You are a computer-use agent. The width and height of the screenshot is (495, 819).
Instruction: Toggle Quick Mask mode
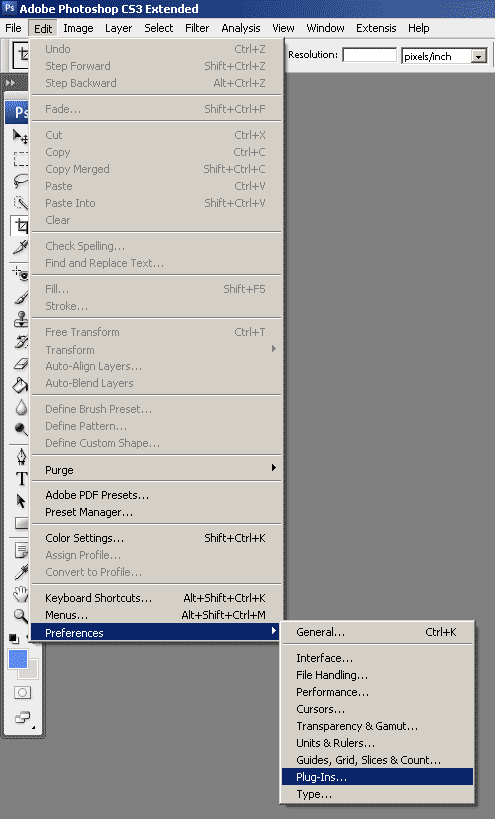click(x=22, y=693)
